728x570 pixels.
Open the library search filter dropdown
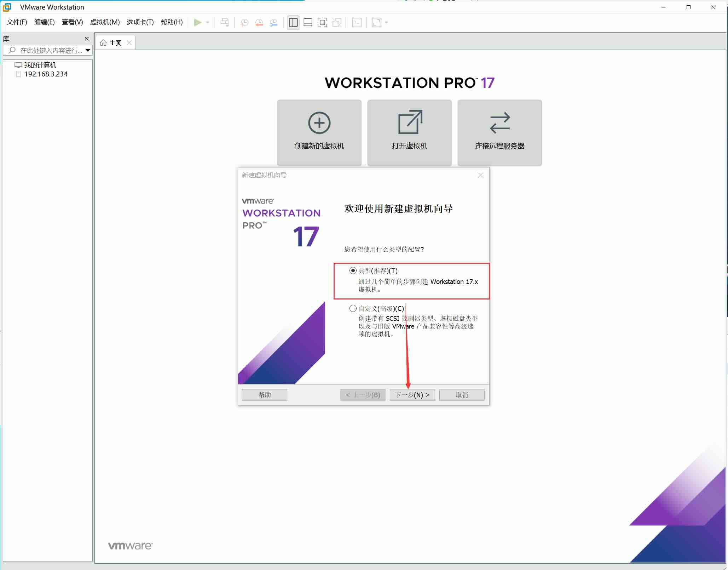click(88, 50)
